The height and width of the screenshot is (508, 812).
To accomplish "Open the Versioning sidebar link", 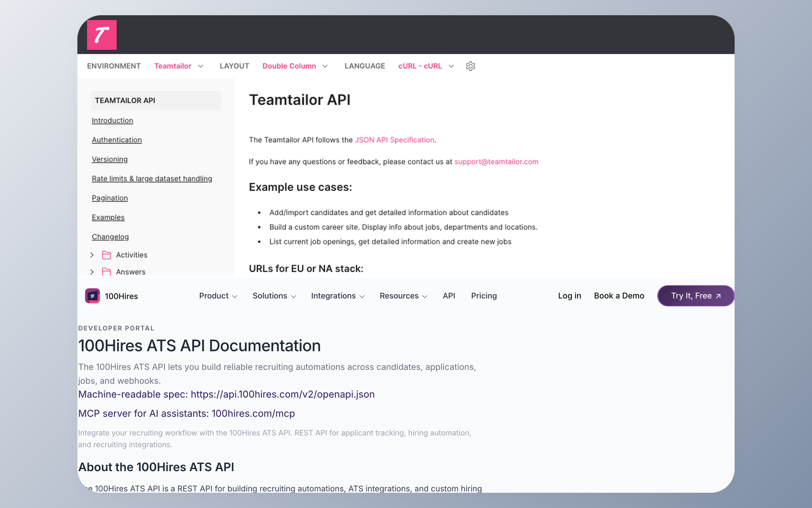I will (110, 160).
